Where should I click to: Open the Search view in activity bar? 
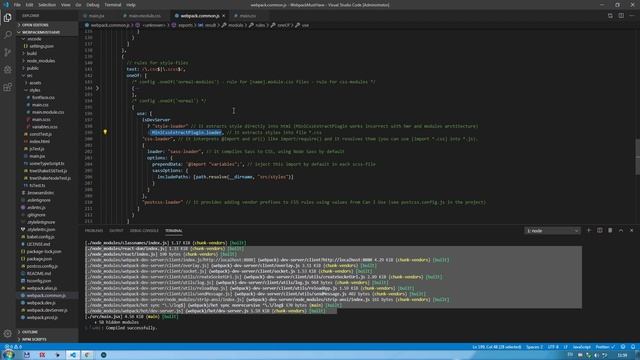(x=8, y=35)
